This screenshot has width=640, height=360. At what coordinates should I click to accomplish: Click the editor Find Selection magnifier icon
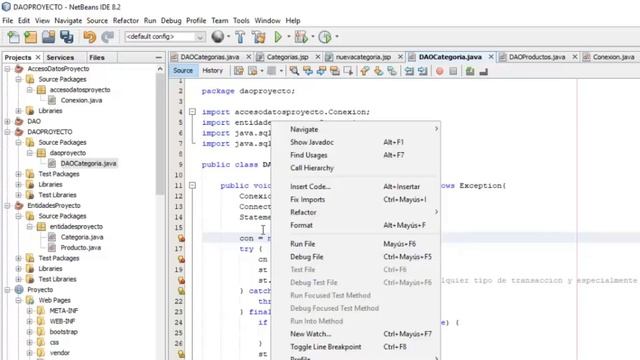(x=293, y=71)
